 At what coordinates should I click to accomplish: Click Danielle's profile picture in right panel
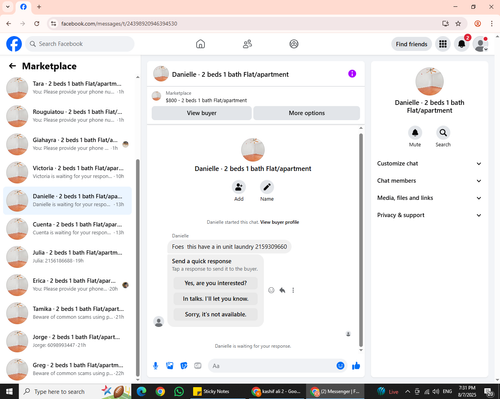429,81
